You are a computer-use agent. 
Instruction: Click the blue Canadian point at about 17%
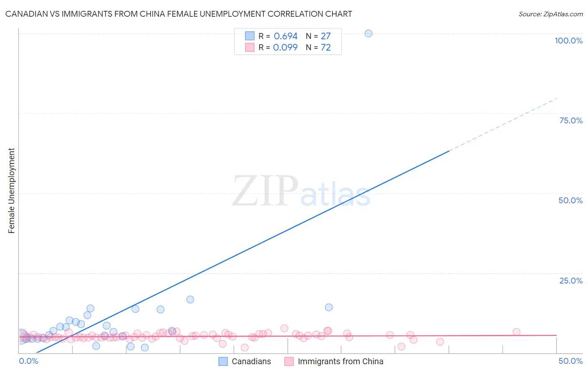point(190,299)
